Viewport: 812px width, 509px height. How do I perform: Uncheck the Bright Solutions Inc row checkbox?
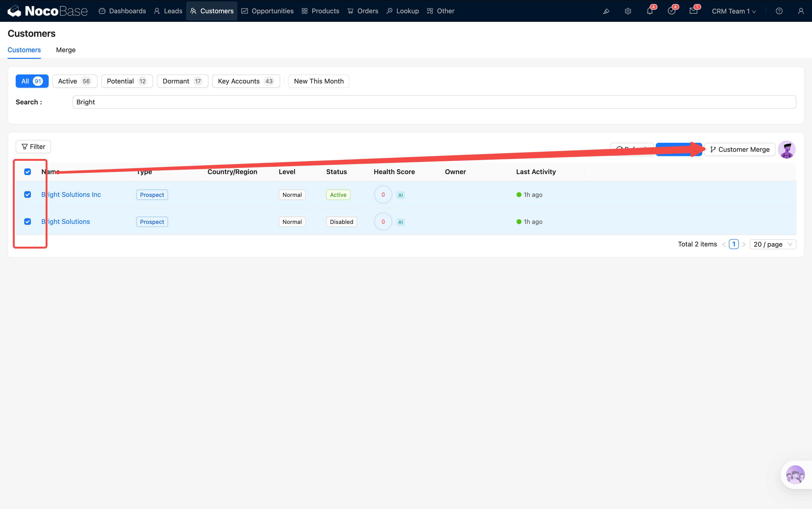28,194
